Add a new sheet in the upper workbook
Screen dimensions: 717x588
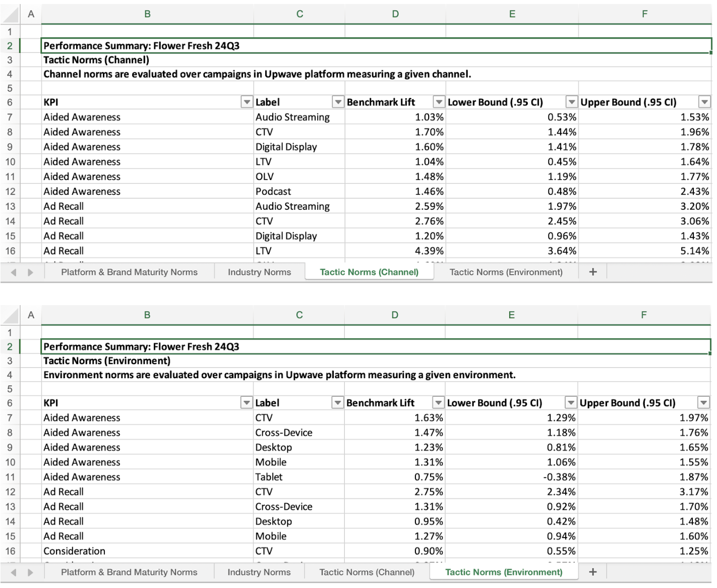click(x=593, y=272)
